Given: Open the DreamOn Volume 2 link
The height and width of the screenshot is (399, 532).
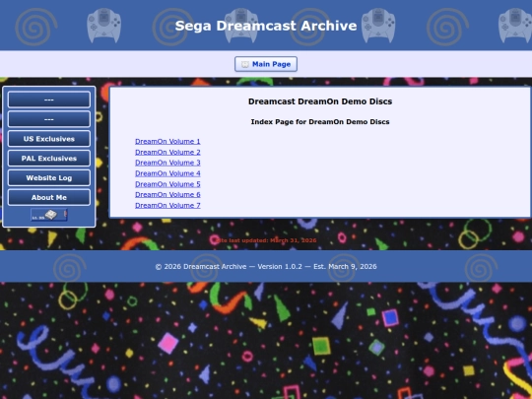Looking at the screenshot, I should coord(167,152).
